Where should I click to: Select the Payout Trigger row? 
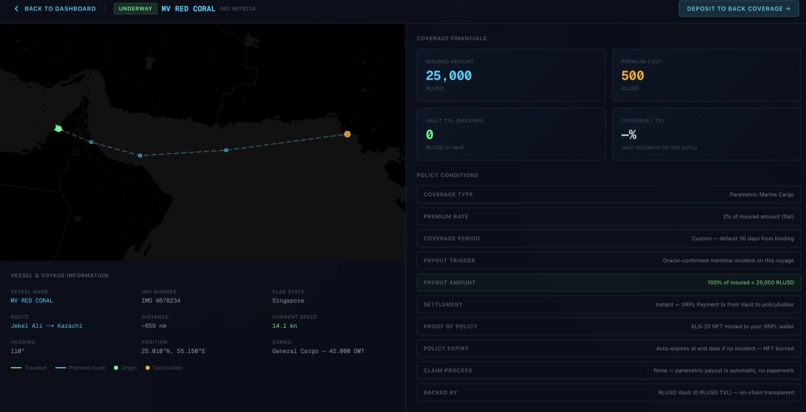(x=609, y=260)
